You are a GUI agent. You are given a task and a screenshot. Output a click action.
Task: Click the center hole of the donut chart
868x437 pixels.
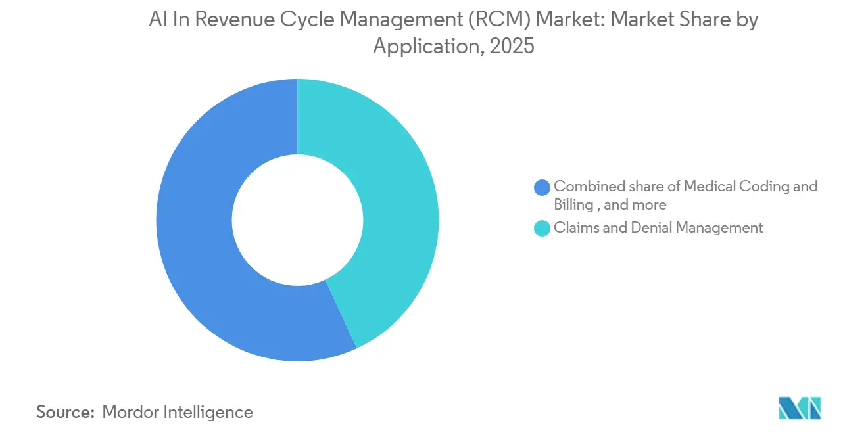[299, 220]
